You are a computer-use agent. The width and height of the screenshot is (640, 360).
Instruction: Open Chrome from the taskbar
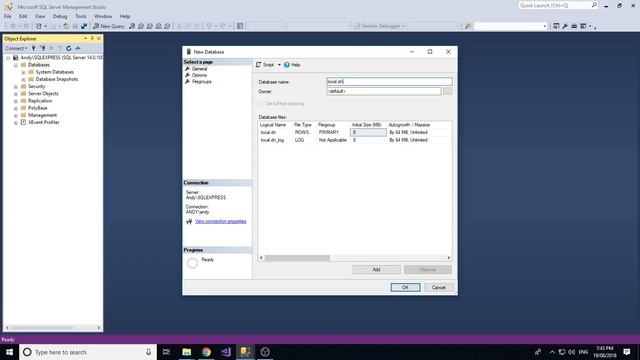206,352
